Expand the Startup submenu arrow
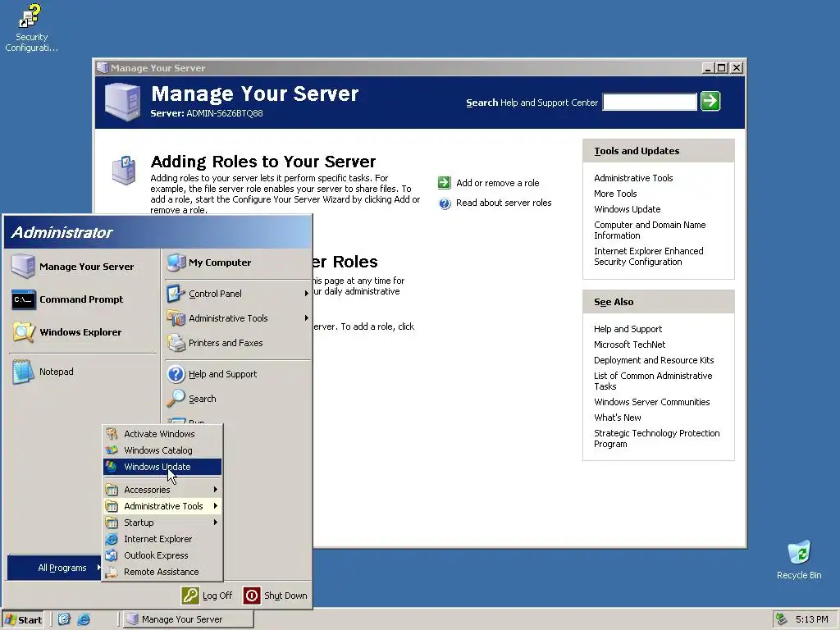840x630 pixels. [x=216, y=523]
